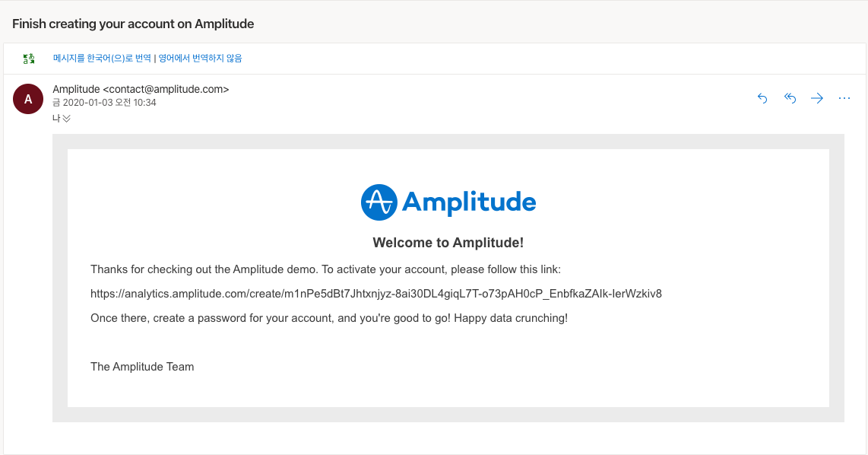
Task: Forward this email using the right-arrow icon
Action: click(x=817, y=98)
